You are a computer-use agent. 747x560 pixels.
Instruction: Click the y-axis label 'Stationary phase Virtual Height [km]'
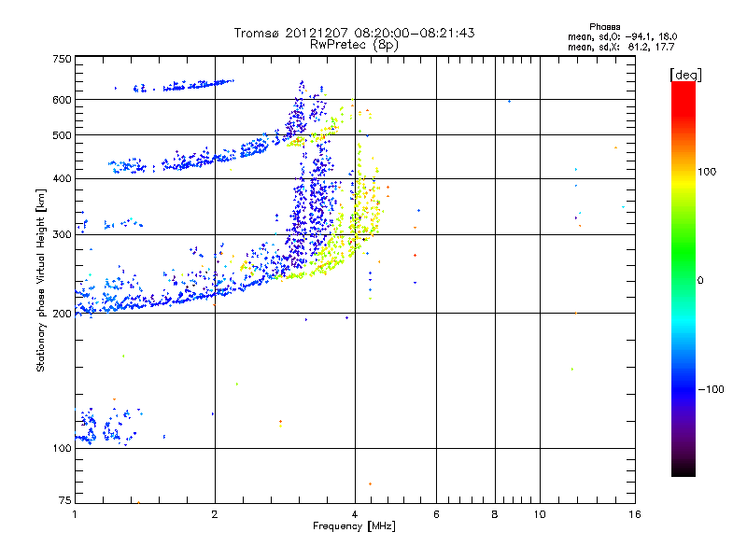coord(41,280)
